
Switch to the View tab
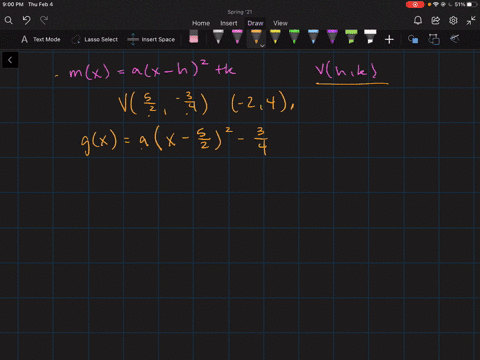(280, 23)
